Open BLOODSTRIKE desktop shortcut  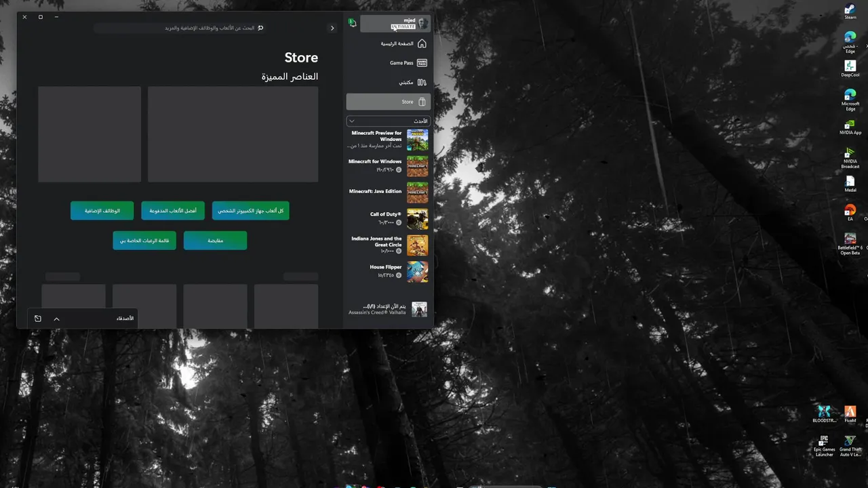pyautogui.click(x=824, y=414)
